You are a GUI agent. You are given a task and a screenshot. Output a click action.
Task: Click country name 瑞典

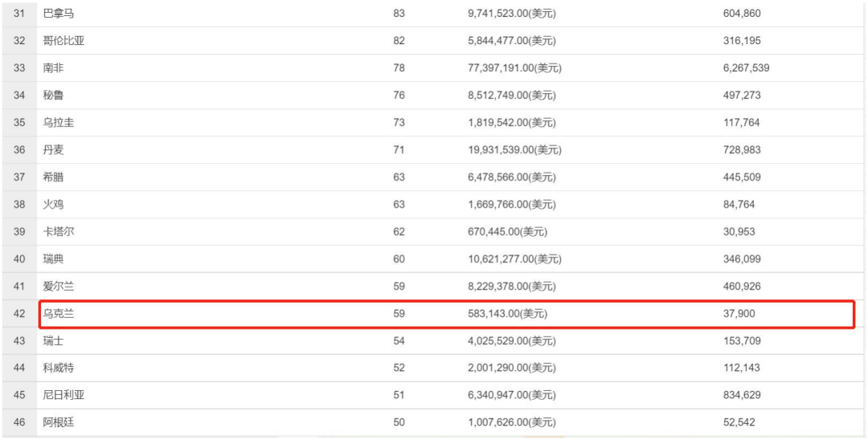pos(54,259)
